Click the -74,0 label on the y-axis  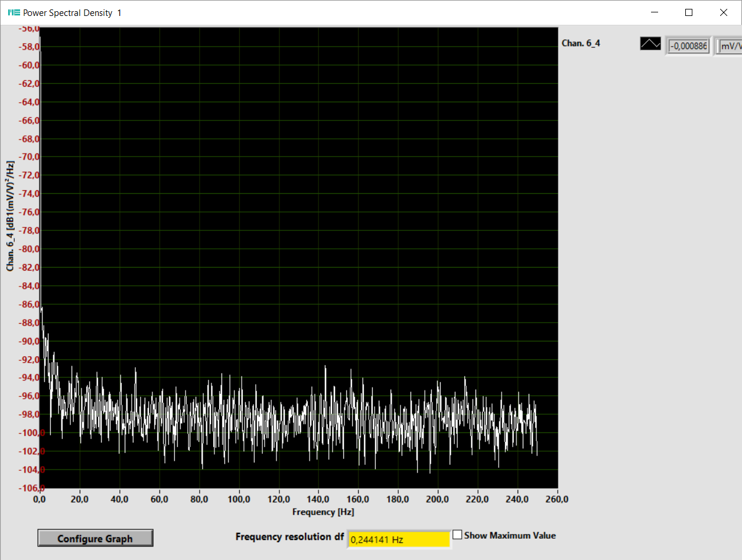(29, 194)
